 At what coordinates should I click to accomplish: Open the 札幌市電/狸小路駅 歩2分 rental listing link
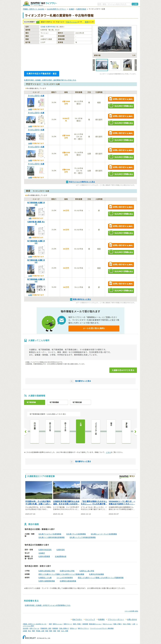pyautogui.click(x=36, y=223)
